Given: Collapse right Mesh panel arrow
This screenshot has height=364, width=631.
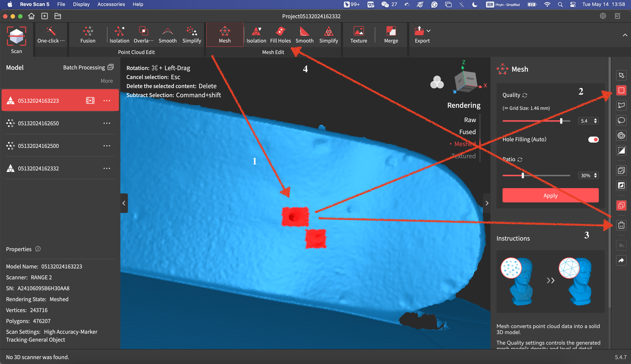Looking at the screenshot, I should 487,203.
